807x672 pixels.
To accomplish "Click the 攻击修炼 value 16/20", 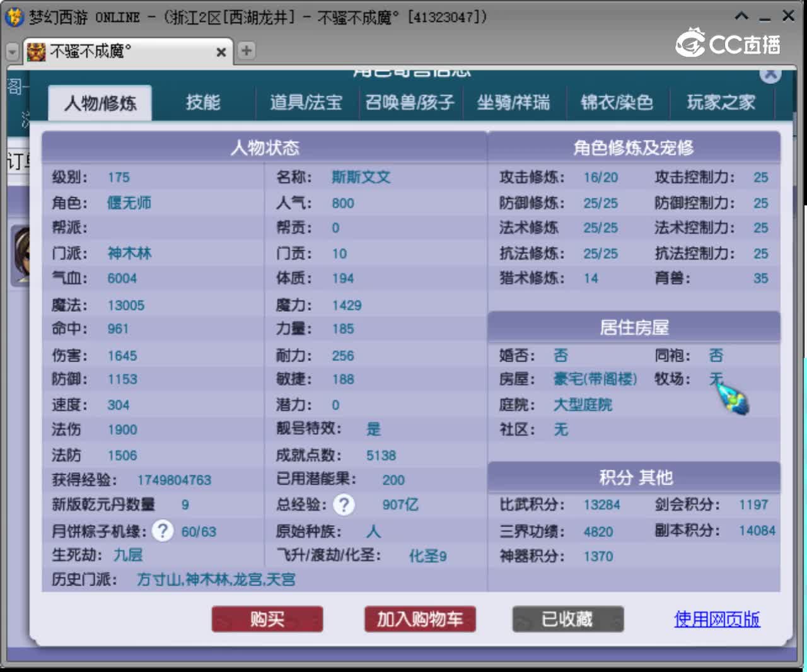I will pos(601,178).
